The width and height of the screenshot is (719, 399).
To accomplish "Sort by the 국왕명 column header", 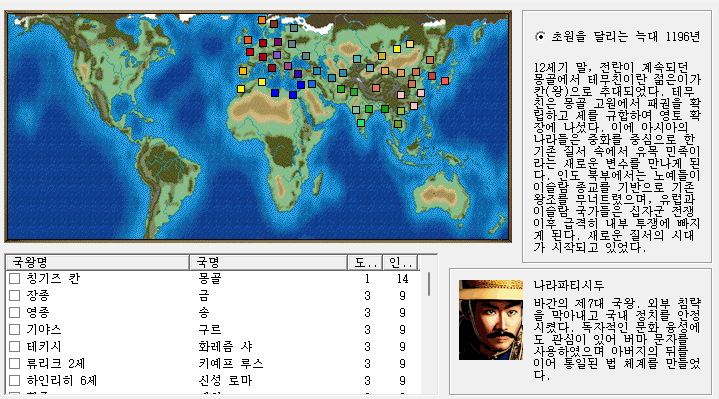I will point(98,262).
